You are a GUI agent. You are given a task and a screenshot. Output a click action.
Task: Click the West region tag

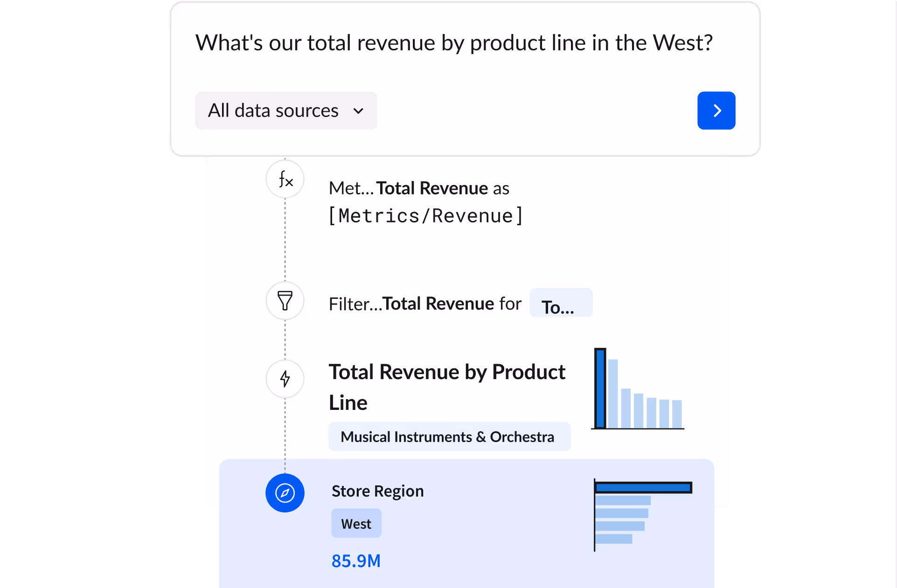coord(356,524)
